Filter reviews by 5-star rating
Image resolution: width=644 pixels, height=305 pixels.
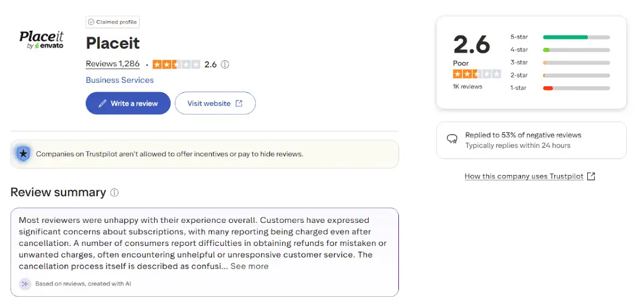point(559,37)
